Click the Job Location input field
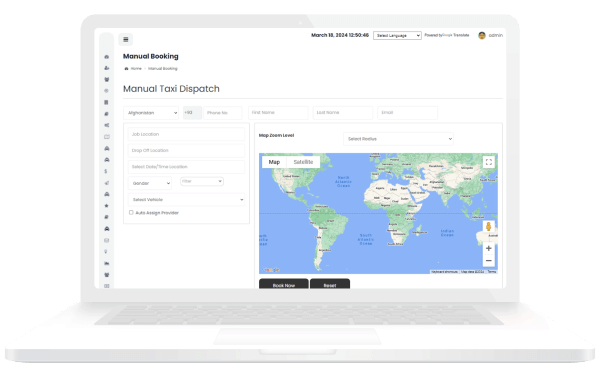 click(186, 134)
